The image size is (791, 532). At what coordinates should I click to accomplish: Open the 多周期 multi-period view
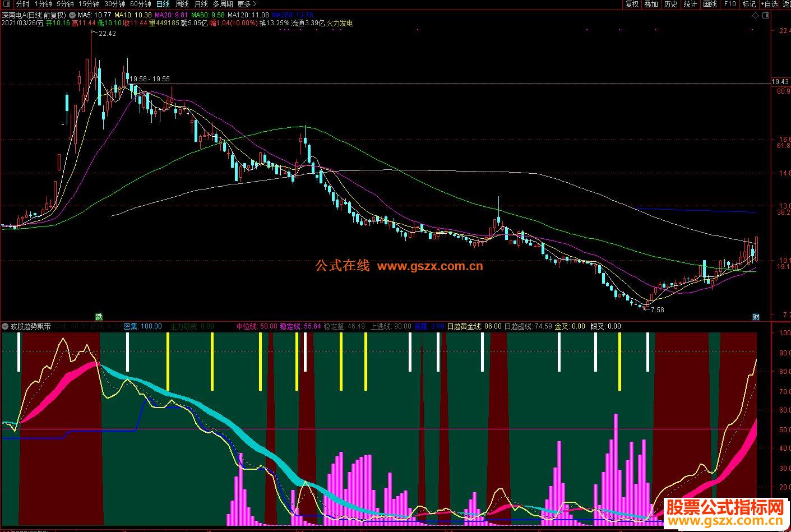pyautogui.click(x=223, y=4)
